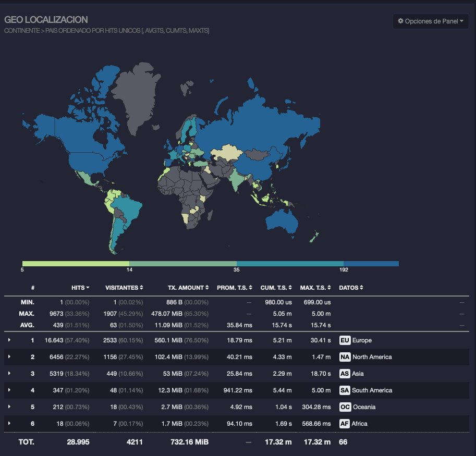Click the NA continent badge
The image size is (476, 456).
coord(345,357)
